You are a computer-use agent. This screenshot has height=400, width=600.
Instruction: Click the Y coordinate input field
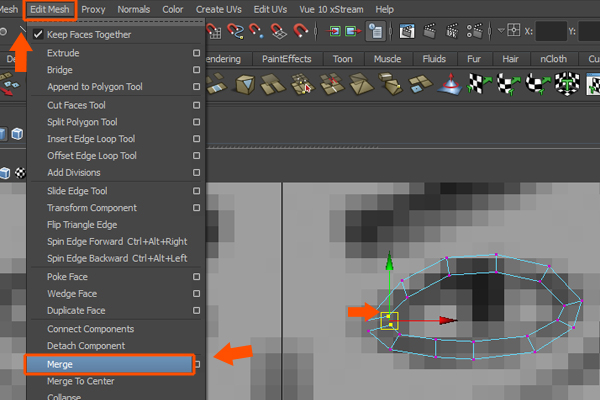[589, 31]
